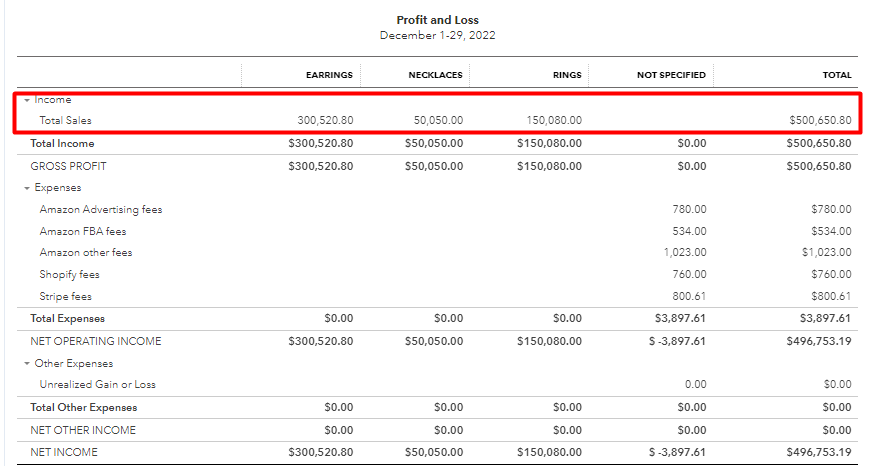Click the NOT SPECIFIED column header
The height and width of the screenshot is (466, 871).
point(671,75)
